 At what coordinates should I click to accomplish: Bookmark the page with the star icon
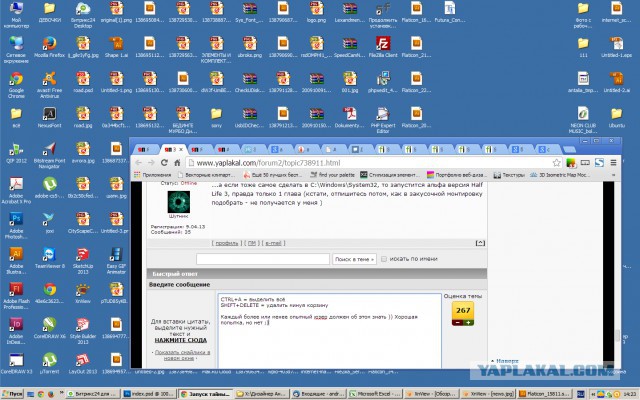click(x=556, y=163)
